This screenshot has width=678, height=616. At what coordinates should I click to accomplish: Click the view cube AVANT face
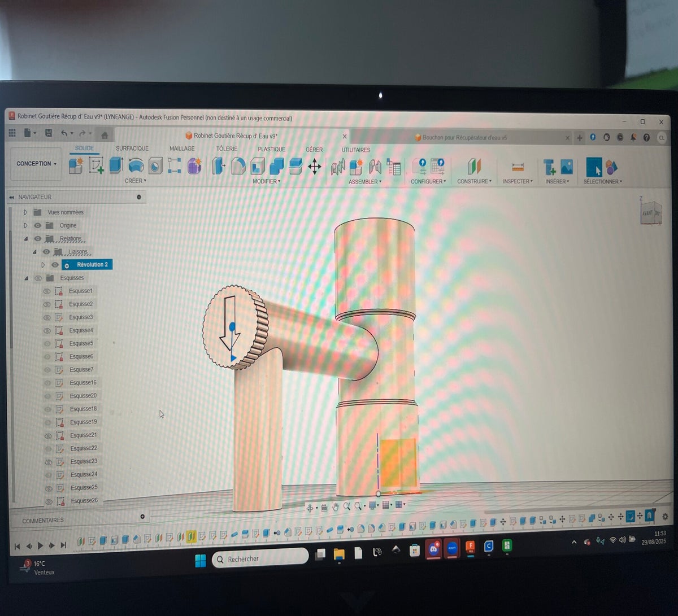647,213
